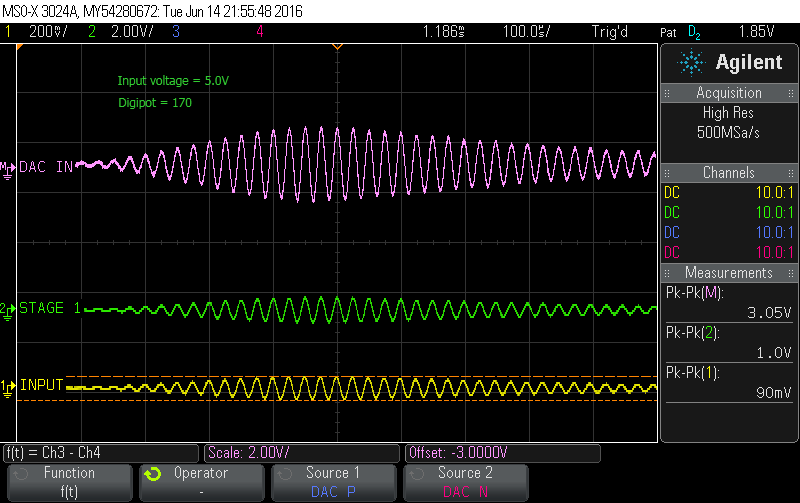Open the Channels panel header
Viewport: 800px width, 503px height.
[x=730, y=173]
